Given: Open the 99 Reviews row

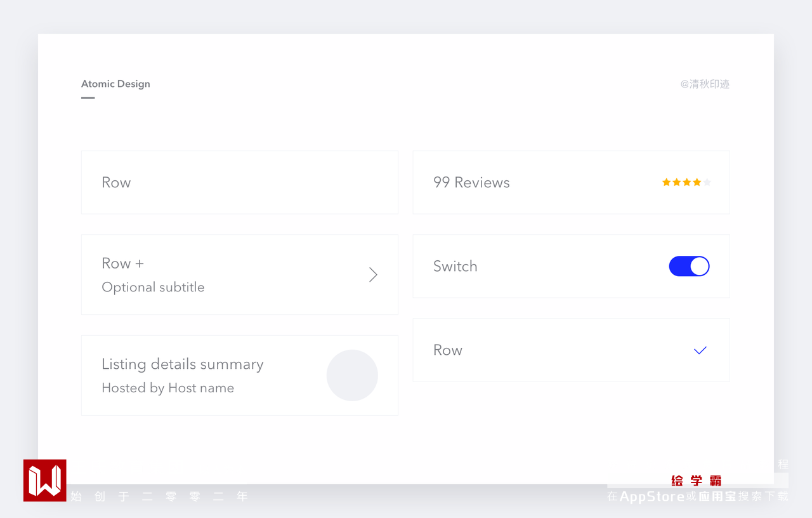Looking at the screenshot, I should pyautogui.click(x=471, y=183).
